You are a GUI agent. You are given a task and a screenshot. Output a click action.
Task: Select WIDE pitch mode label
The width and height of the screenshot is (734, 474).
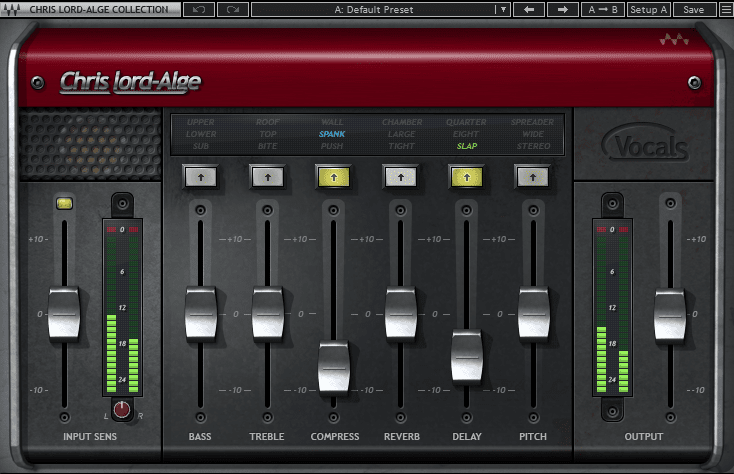(x=533, y=134)
